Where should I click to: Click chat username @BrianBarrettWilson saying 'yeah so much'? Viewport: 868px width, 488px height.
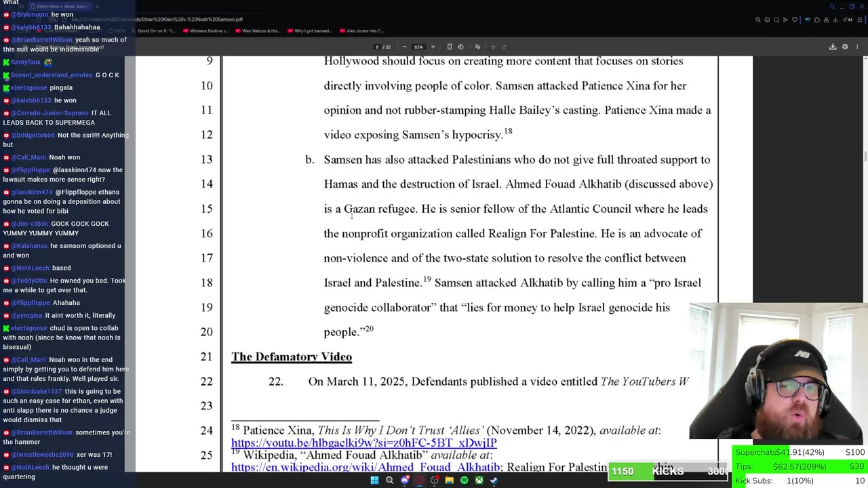41,40
